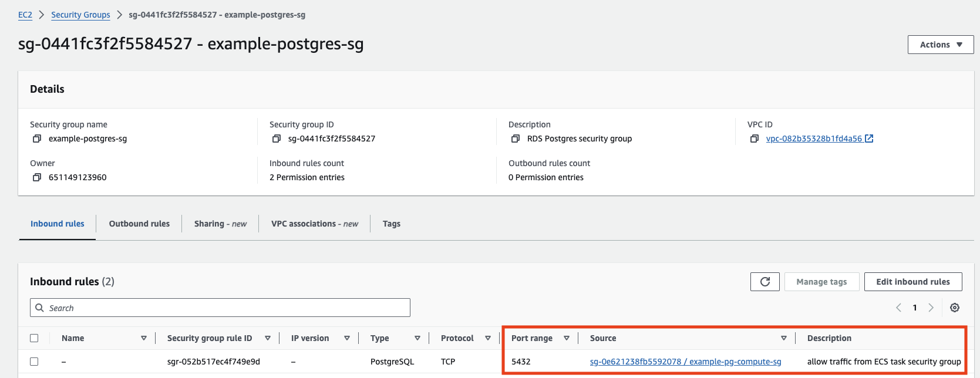Go to previous page of inbound rules
The height and width of the screenshot is (378, 980).
(898, 308)
